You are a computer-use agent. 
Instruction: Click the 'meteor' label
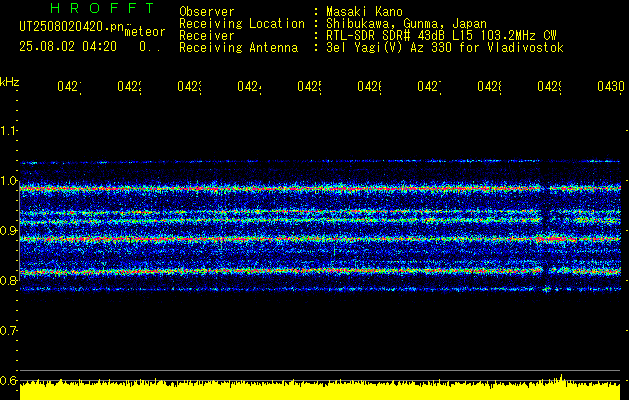[x=144, y=32]
